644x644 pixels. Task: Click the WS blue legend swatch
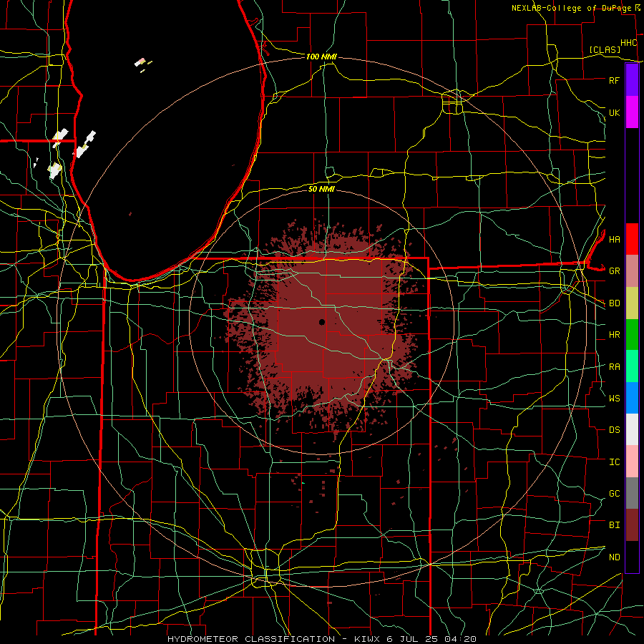632,398
